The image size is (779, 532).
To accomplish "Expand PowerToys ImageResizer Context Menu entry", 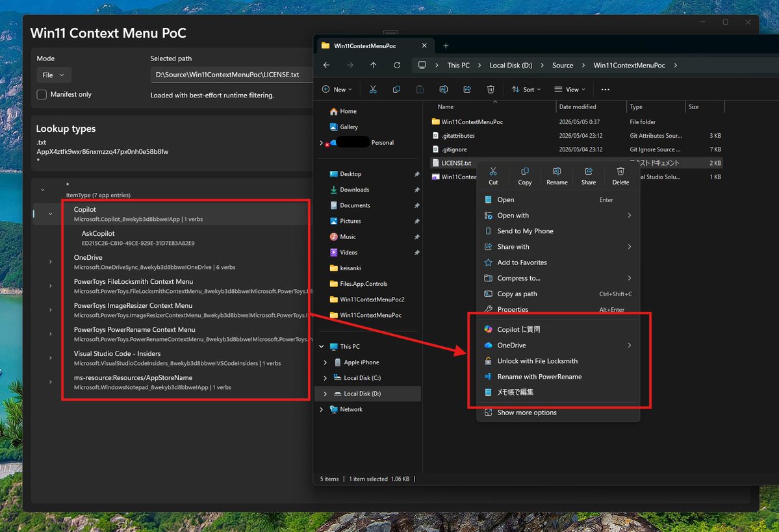I will (x=50, y=310).
